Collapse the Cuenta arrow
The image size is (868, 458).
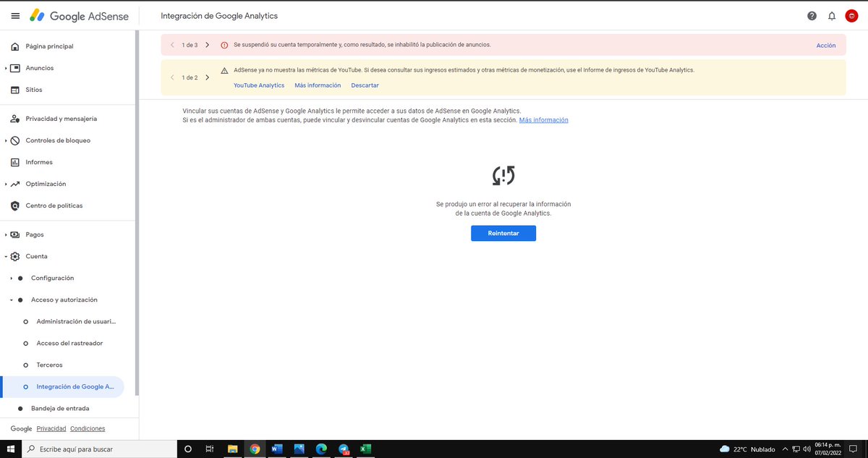click(6, 256)
